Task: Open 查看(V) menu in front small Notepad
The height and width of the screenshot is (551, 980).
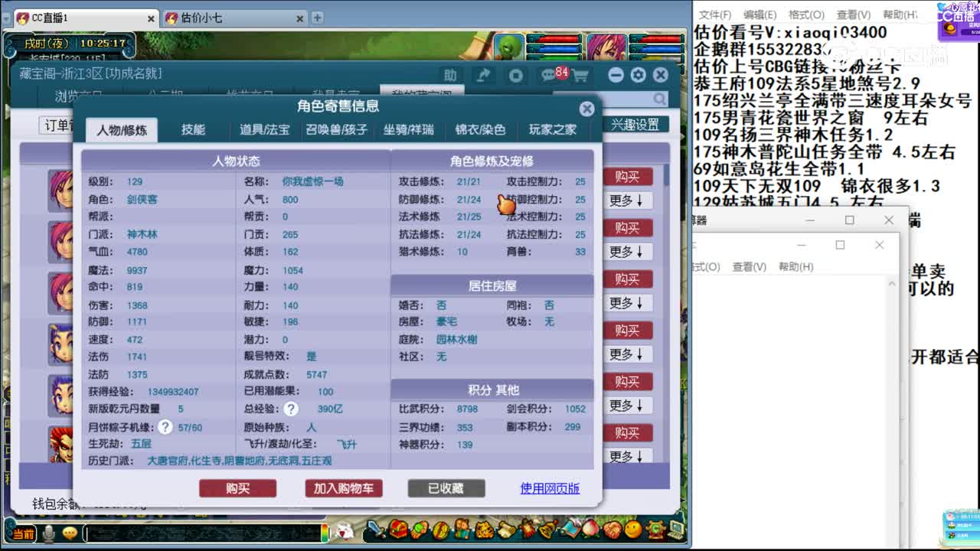Action: click(x=749, y=267)
